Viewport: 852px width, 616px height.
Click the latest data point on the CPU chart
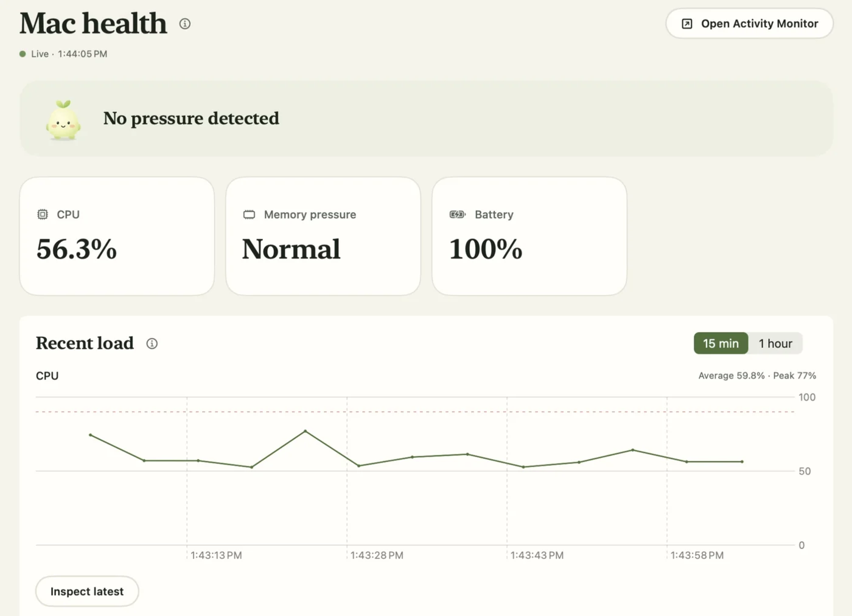742,462
